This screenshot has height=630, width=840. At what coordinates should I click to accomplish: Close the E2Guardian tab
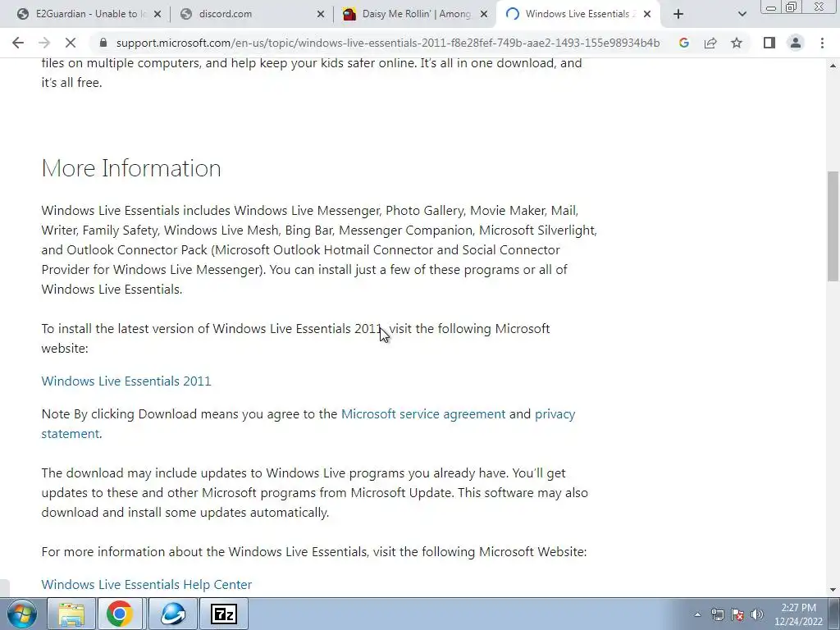click(157, 15)
